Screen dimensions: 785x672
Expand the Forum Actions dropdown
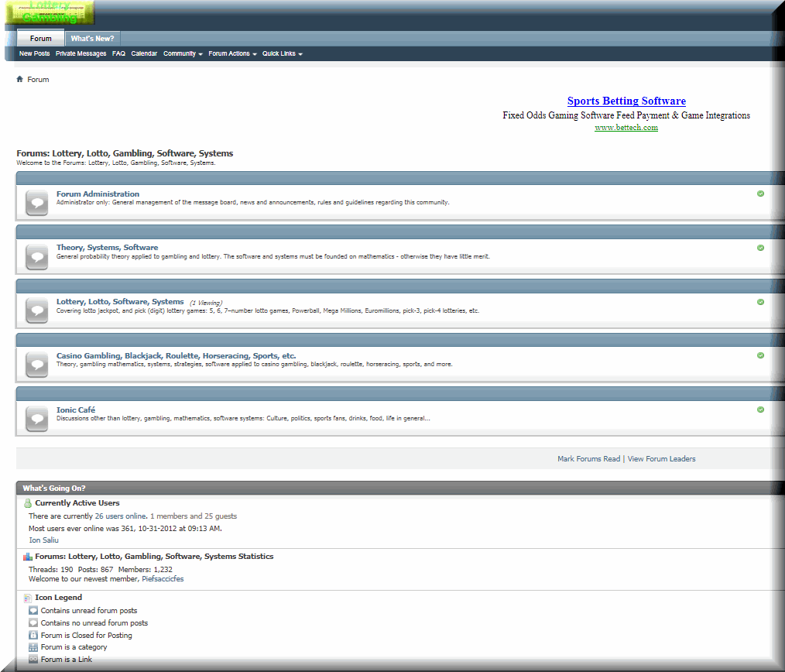click(x=232, y=53)
